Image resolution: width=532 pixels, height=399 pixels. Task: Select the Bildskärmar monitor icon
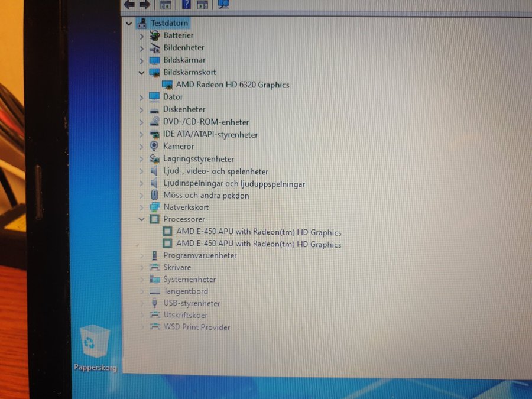click(x=155, y=60)
